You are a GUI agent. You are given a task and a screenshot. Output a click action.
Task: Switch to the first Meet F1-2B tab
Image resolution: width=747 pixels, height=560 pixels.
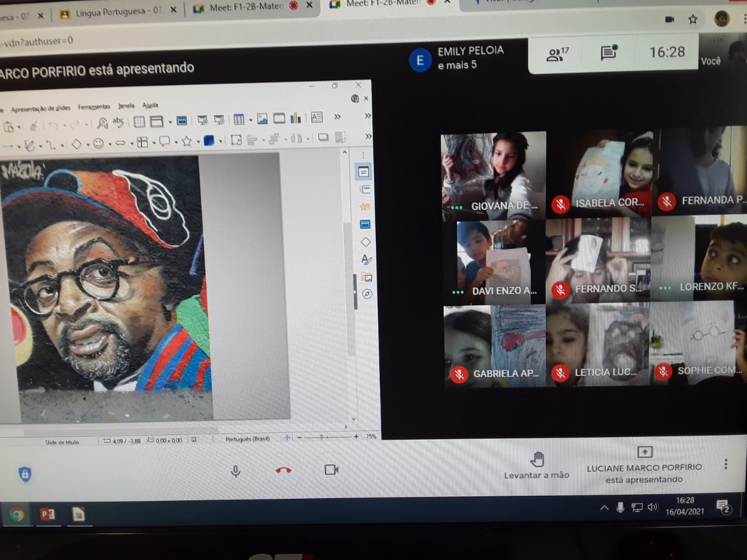tap(251, 7)
